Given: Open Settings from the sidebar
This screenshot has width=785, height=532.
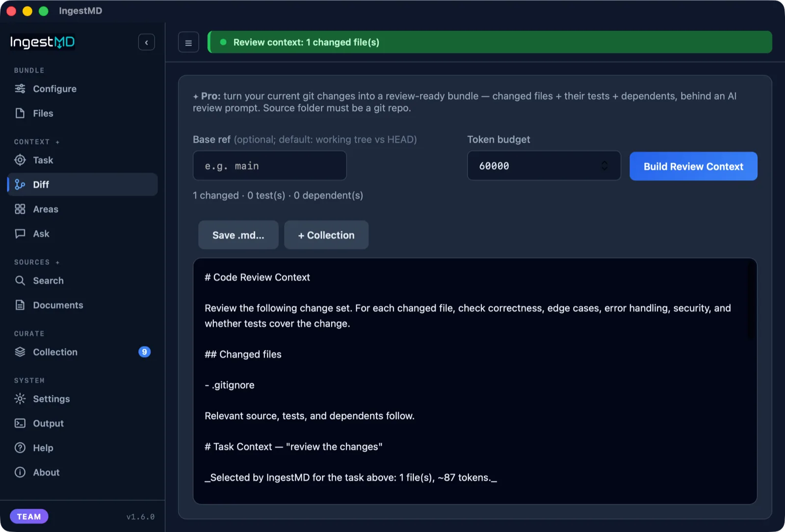Looking at the screenshot, I should [82, 399].
